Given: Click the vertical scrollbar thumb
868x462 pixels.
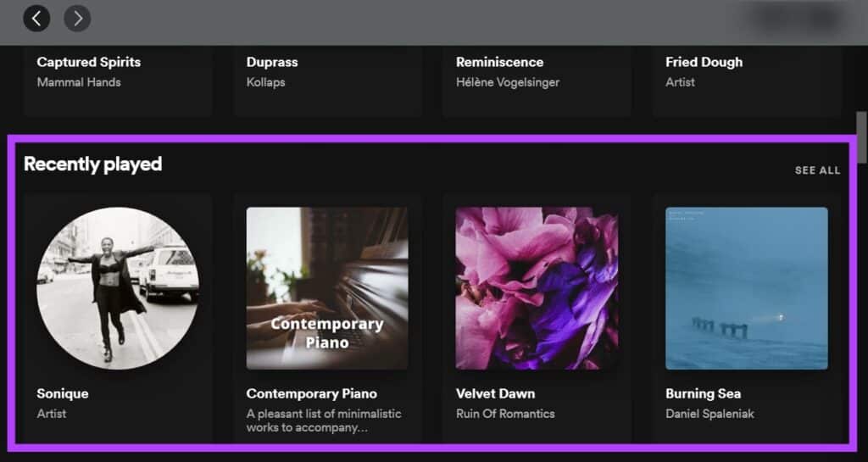Looking at the screenshot, I should click(861, 137).
